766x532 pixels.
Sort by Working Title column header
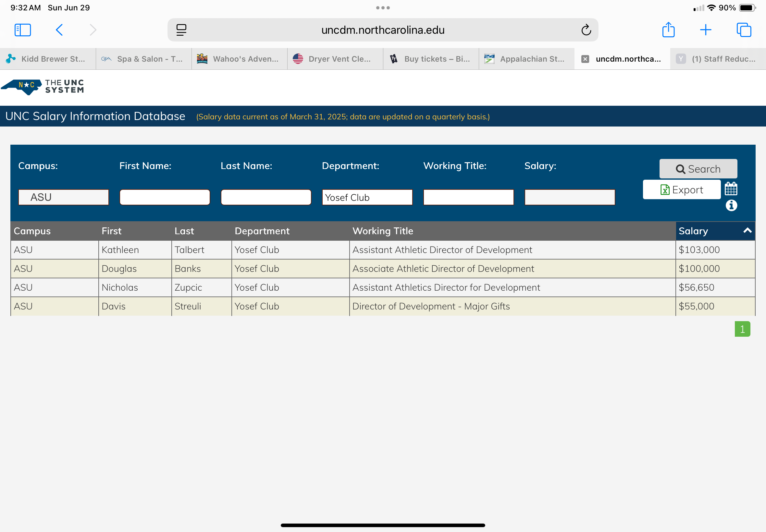tap(382, 231)
